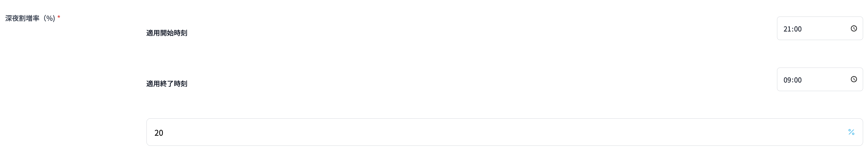This screenshot has height=151, width=868.
Task: Click the (%) unit text in the label
Action: click(49, 18)
